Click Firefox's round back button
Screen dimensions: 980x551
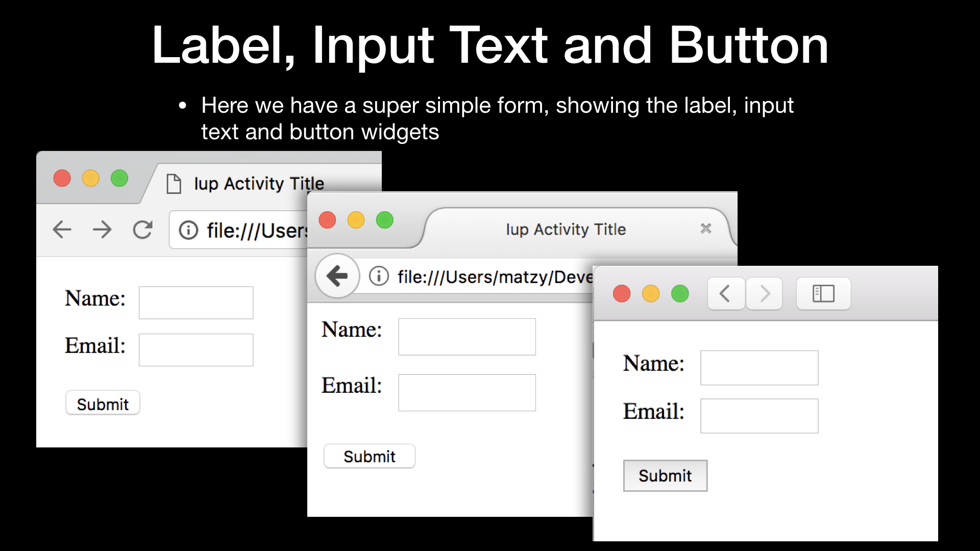click(x=337, y=276)
